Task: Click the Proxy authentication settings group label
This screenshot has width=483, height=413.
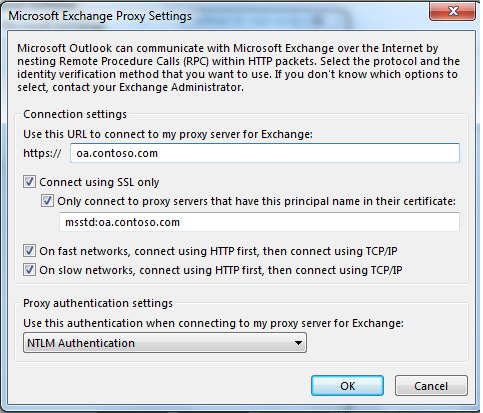Action: click(98, 303)
